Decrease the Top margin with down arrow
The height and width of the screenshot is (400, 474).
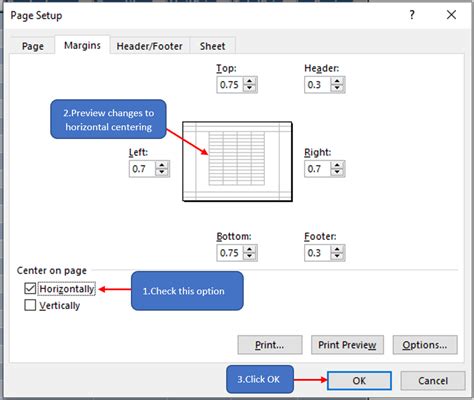pyautogui.click(x=250, y=88)
